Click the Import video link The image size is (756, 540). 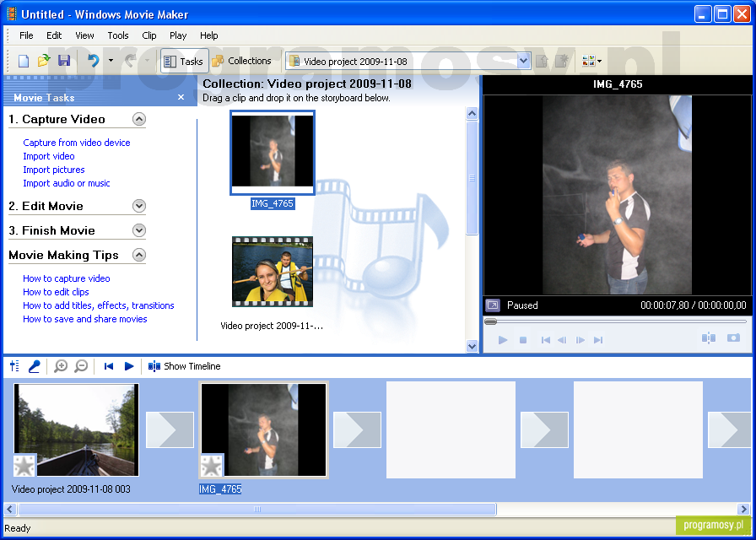[x=49, y=156]
